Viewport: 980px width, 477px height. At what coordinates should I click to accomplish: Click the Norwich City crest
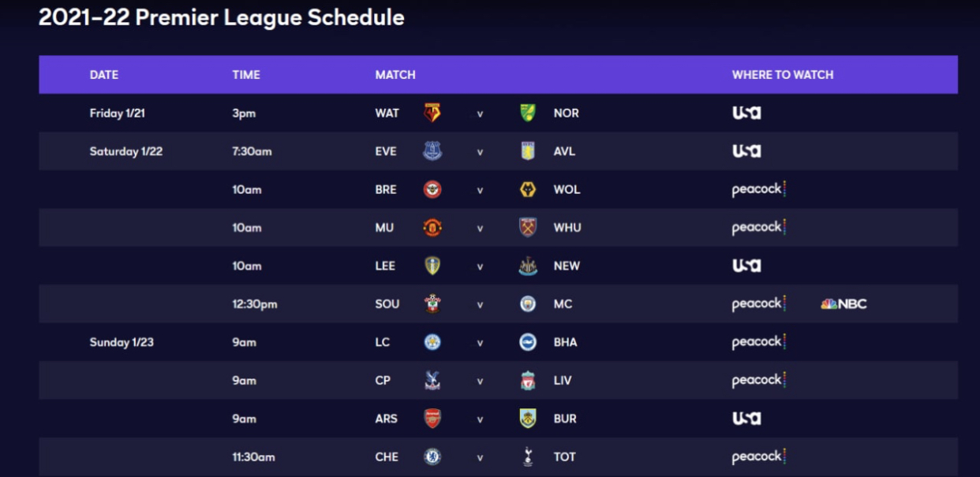pyautogui.click(x=528, y=113)
